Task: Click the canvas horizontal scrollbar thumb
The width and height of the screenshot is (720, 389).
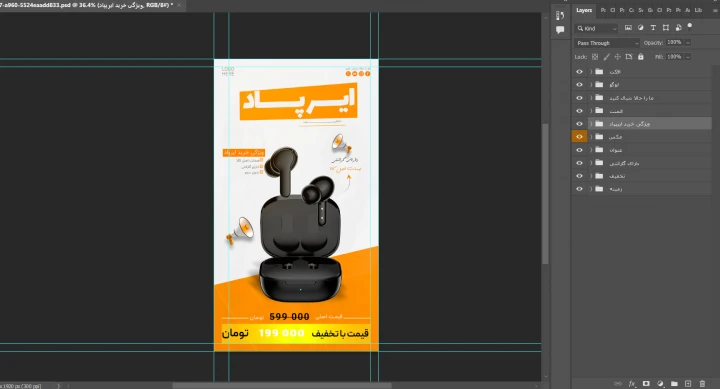Action: click(282, 386)
